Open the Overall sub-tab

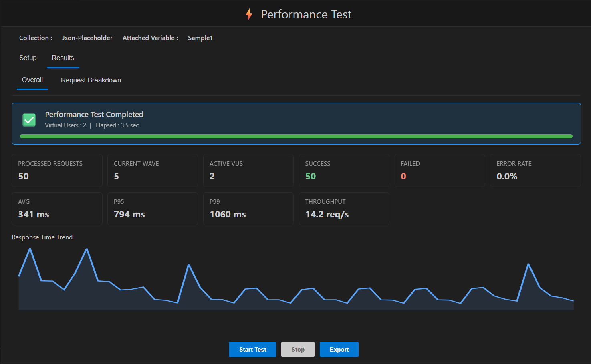32,80
